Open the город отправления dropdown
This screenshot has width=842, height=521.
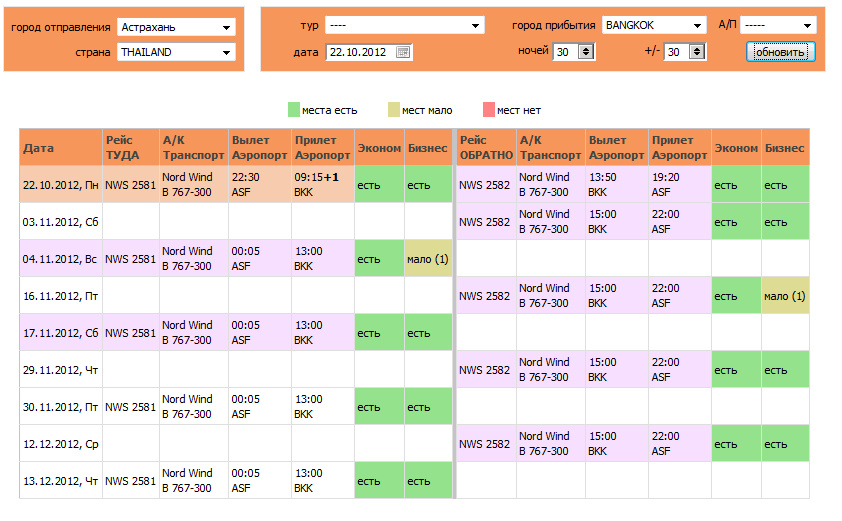pos(227,27)
